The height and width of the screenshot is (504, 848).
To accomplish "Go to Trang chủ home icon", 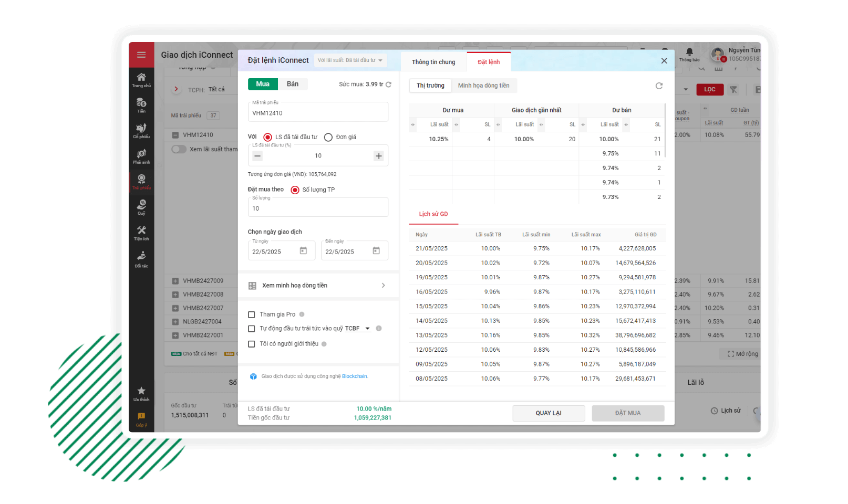I will 141,80.
